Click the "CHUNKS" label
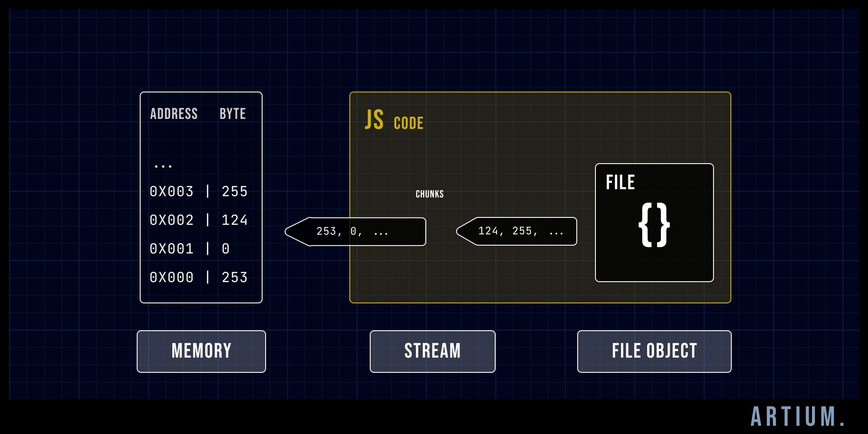The height and width of the screenshot is (434, 868). click(430, 194)
